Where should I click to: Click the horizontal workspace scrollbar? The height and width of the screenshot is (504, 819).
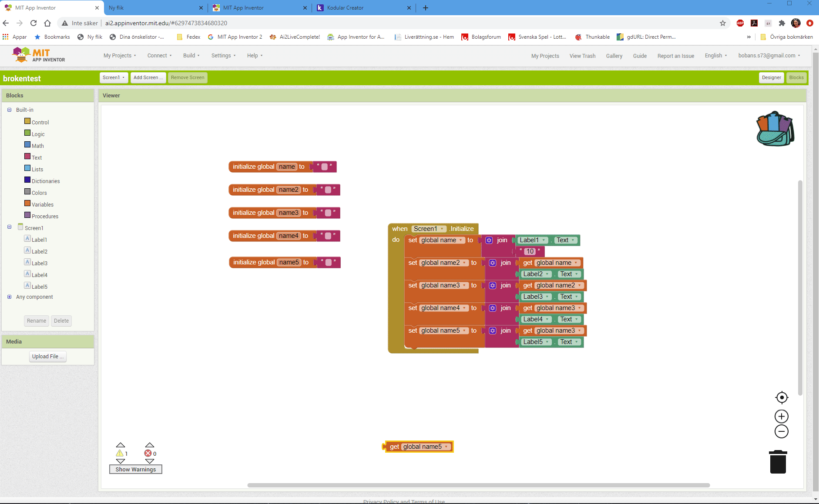[479, 485]
